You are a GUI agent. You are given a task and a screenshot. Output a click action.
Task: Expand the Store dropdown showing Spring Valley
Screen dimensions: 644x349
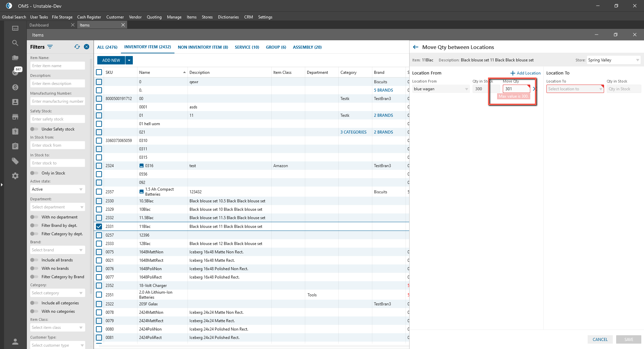(613, 60)
